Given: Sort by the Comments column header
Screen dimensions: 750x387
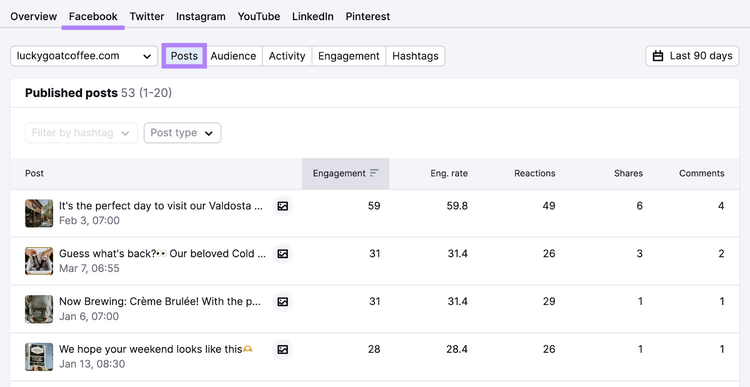Looking at the screenshot, I should coord(702,173).
